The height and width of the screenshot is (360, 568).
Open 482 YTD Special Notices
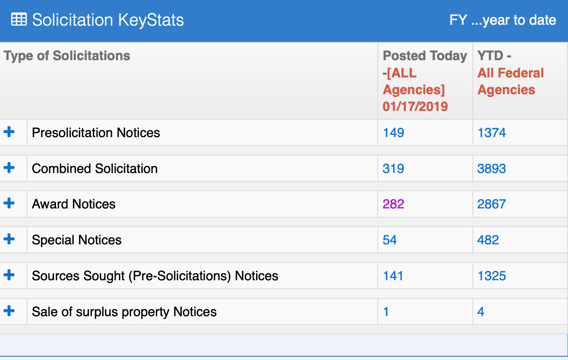point(488,240)
